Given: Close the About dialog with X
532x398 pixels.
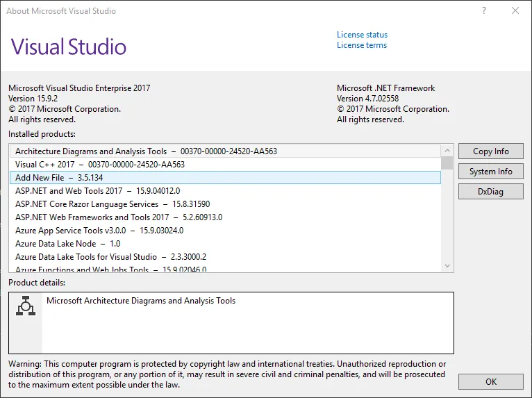Looking at the screenshot, I should point(515,11).
